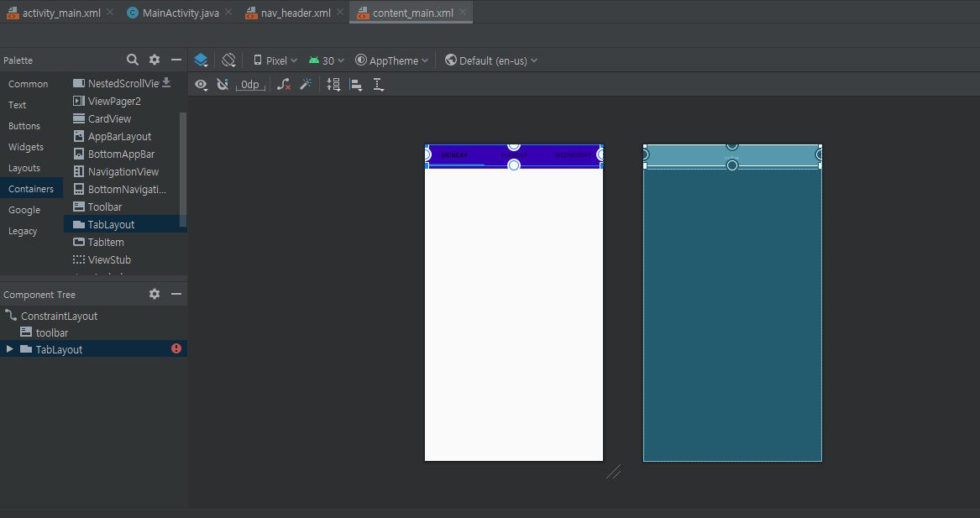
Task: Select Layouts palette category
Action: (x=24, y=168)
